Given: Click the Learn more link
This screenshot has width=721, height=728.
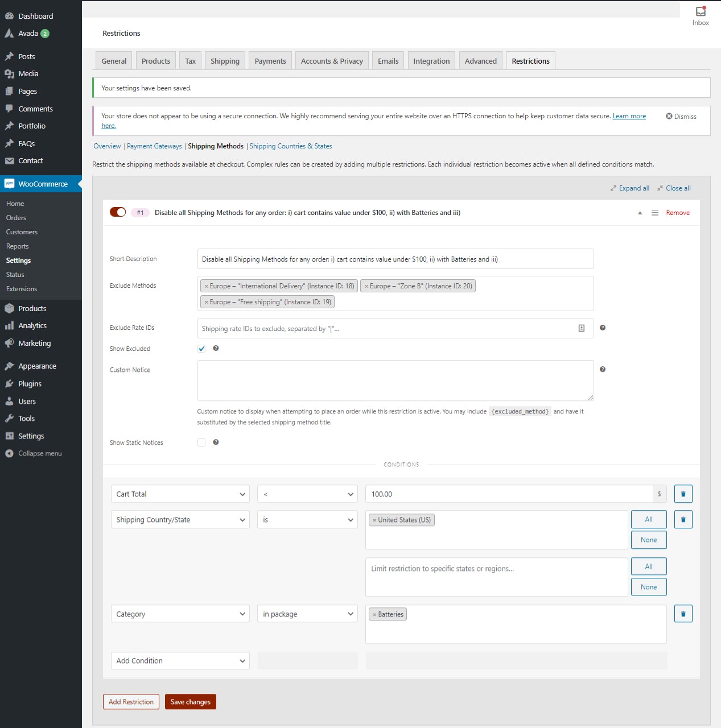Looking at the screenshot, I should [629, 116].
